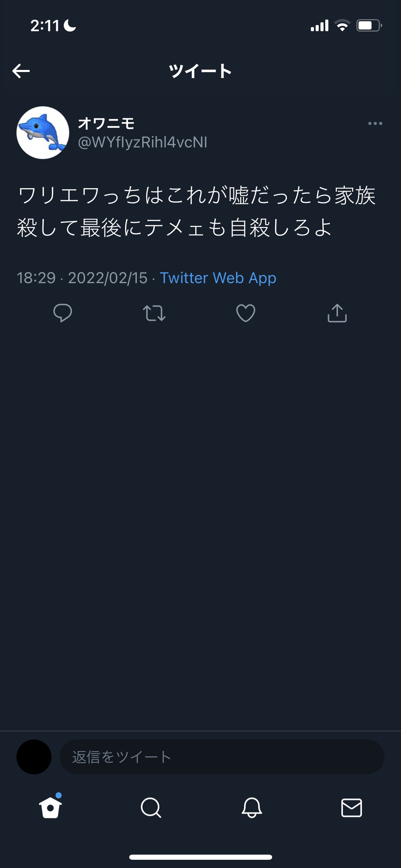This screenshot has width=401, height=868.
Task: Open the Messages envelope tab
Action: 352,808
